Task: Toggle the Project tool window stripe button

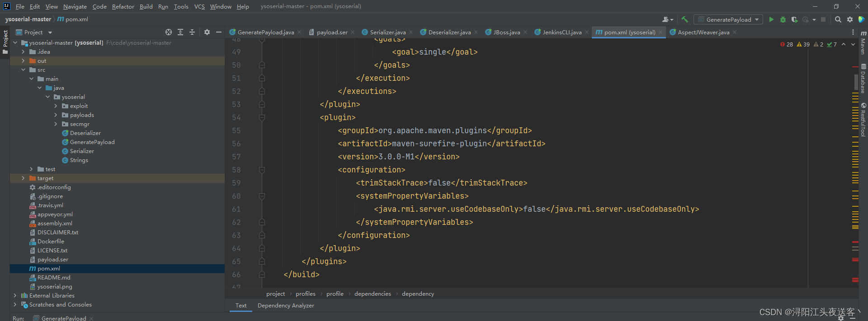Action: (5, 42)
